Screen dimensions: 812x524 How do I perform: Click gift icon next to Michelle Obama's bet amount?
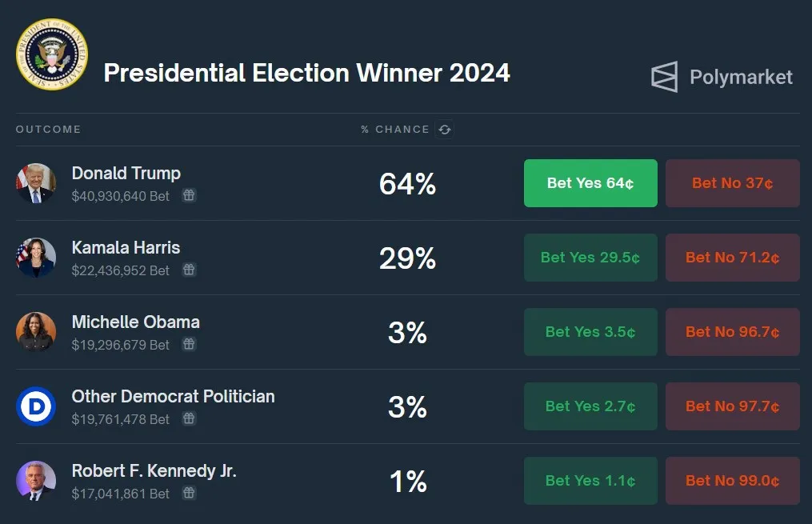(x=189, y=345)
